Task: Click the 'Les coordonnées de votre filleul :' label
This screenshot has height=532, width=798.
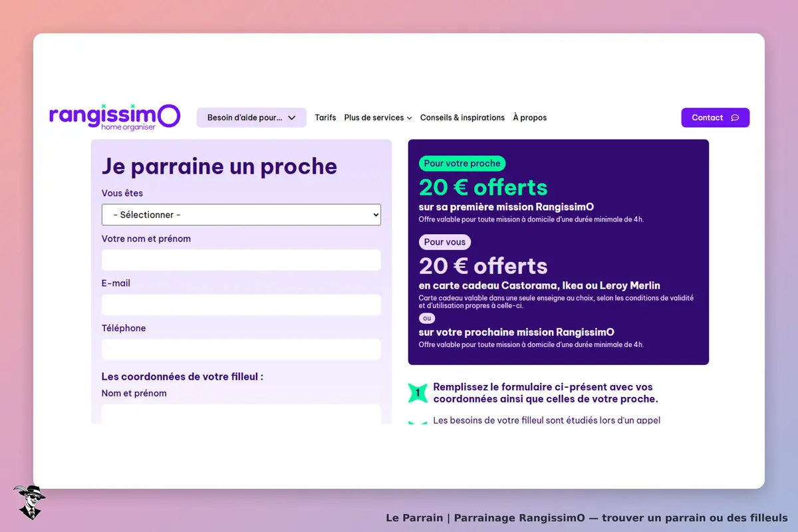Action: pos(182,376)
